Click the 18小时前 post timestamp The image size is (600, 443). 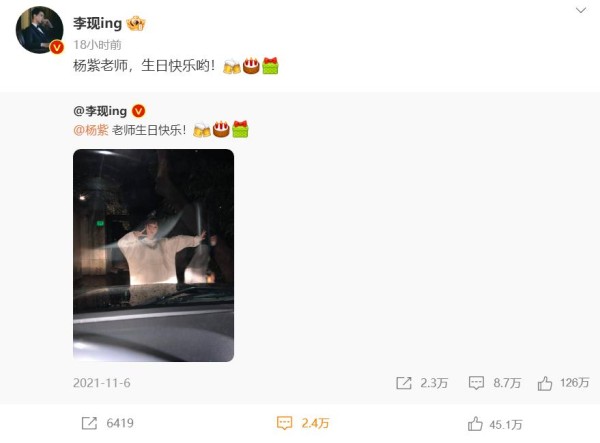pyautogui.click(x=97, y=45)
